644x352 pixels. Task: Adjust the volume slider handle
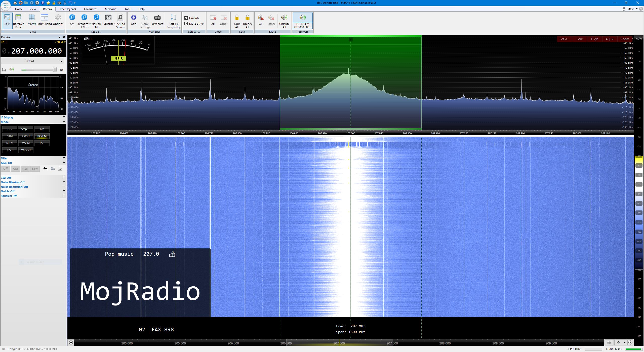click(x=55, y=70)
